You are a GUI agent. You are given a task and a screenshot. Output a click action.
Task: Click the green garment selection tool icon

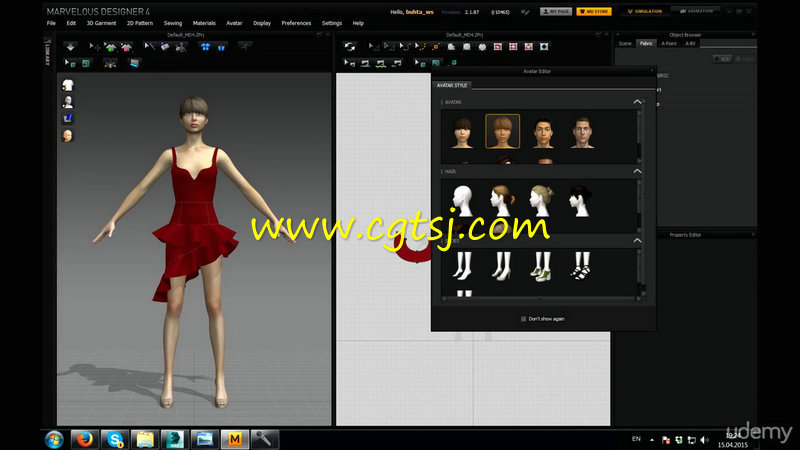pyautogui.click(x=111, y=47)
